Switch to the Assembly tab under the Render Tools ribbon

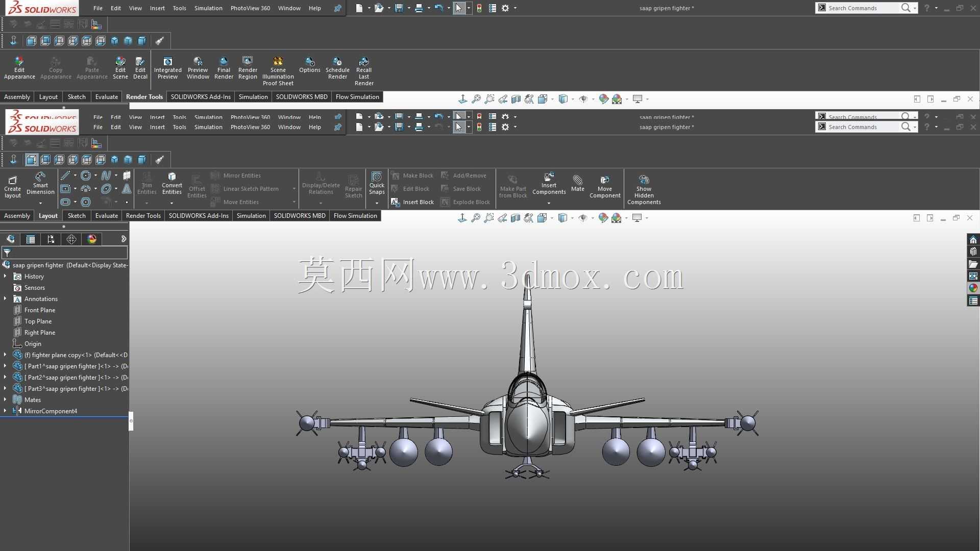(17, 97)
